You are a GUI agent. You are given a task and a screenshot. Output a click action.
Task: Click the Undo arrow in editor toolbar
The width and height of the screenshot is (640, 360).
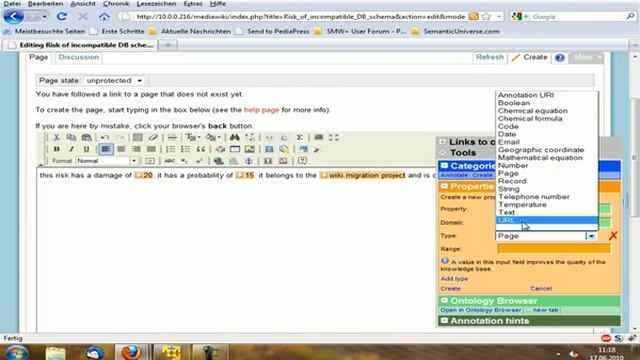coord(105,138)
